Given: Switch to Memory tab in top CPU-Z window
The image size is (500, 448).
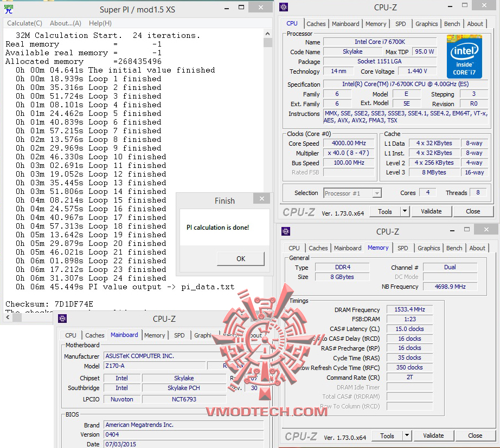Looking at the screenshot, I should click(x=376, y=24).
